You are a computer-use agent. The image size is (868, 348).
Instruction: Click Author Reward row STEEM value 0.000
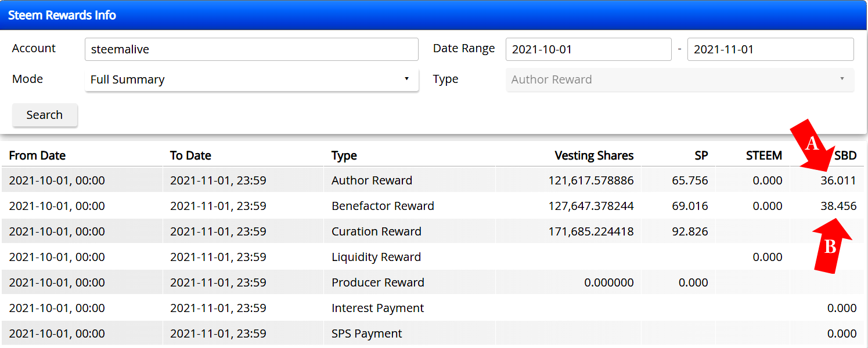[768, 180]
